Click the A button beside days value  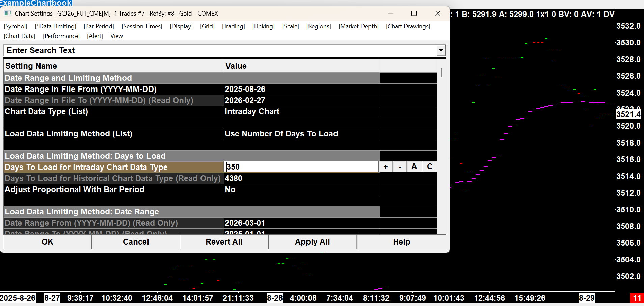pyautogui.click(x=414, y=167)
